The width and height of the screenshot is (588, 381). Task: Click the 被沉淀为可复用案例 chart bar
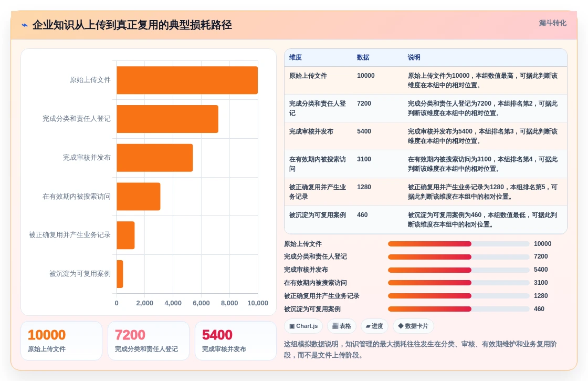click(120, 274)
